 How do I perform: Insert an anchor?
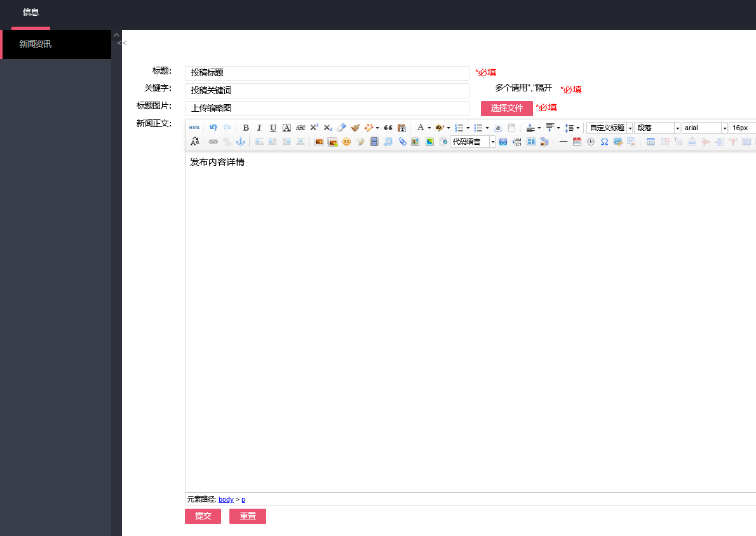click(241, 142)
